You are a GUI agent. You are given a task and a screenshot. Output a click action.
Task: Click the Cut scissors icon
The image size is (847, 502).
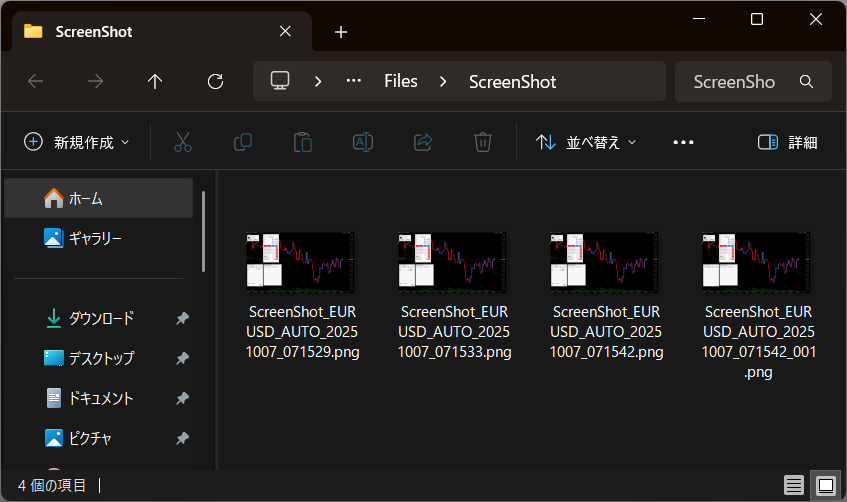pos(182,142)
